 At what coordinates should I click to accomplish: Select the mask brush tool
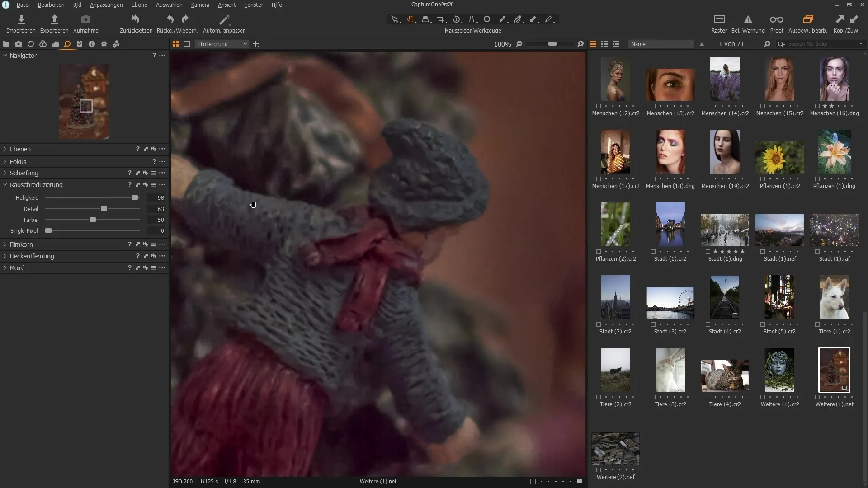click(x=503, y=19)
